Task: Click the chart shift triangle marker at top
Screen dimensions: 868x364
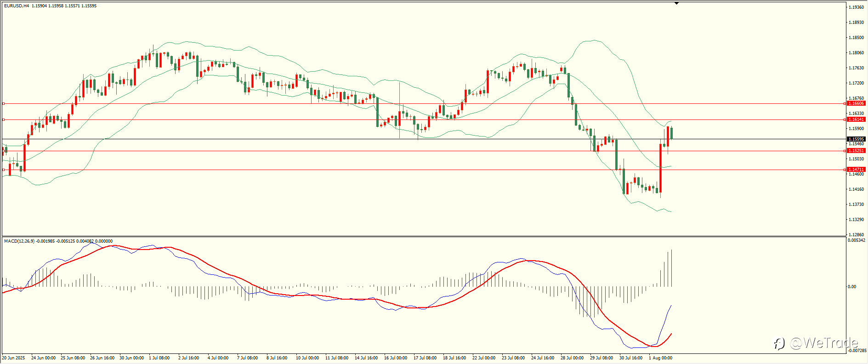Action: pos(676,3)
